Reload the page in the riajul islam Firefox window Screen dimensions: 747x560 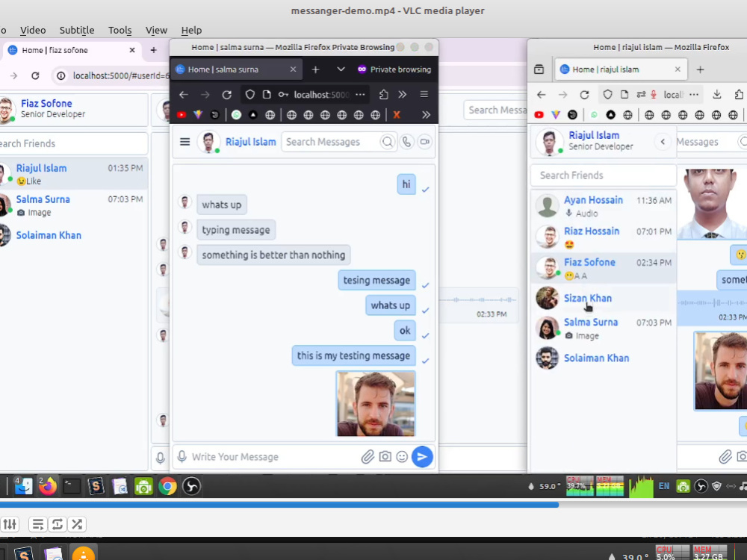(585, 95)
